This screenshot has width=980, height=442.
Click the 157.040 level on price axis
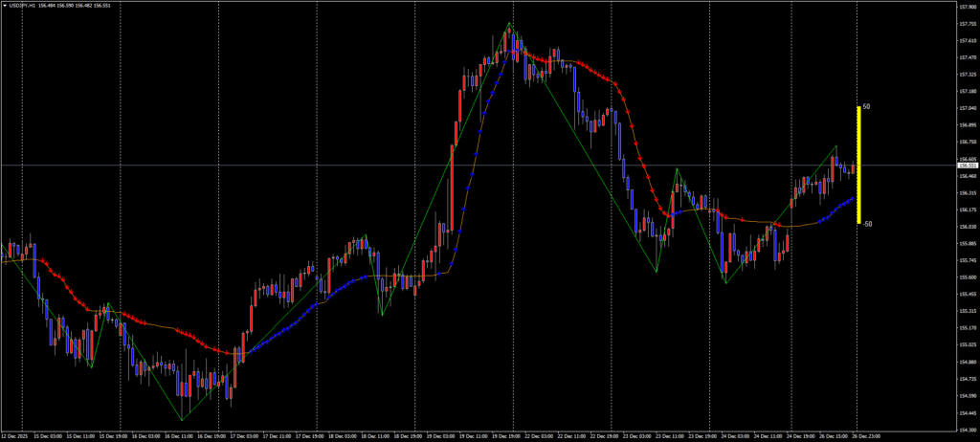pos(966,108)
